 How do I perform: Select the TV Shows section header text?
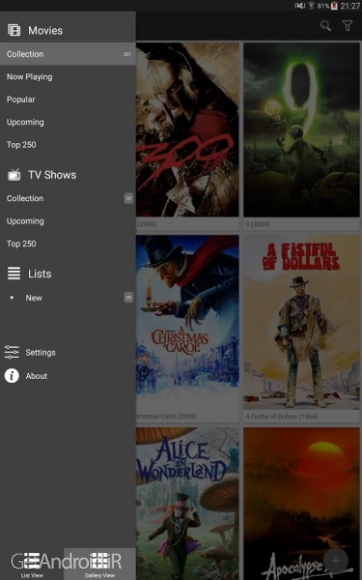(x=52, y=175)
